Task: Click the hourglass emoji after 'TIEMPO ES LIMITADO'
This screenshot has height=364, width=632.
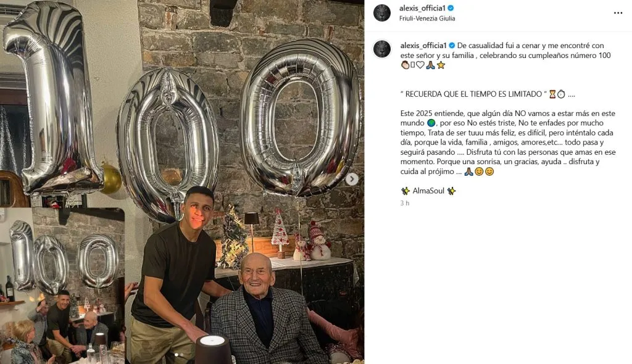Action: [553, 94]
